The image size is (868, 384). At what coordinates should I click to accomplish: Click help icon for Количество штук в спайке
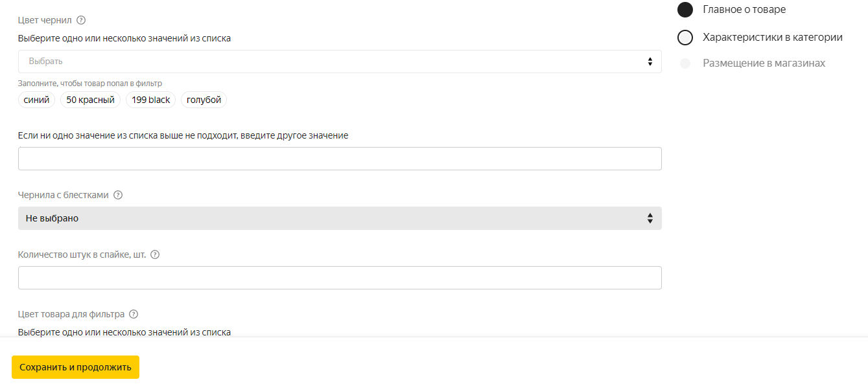point(155,254)
